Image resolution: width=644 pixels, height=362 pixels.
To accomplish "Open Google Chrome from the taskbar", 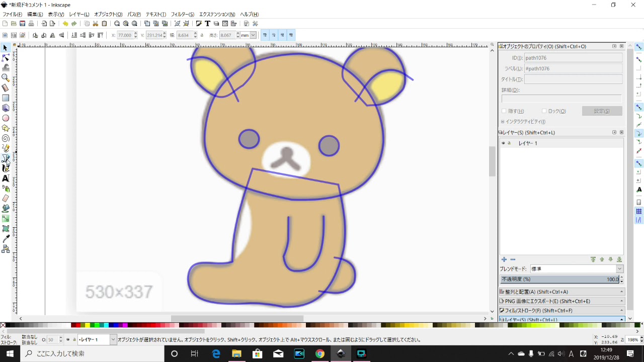I will pyautogui.click(x=320, y=354).
